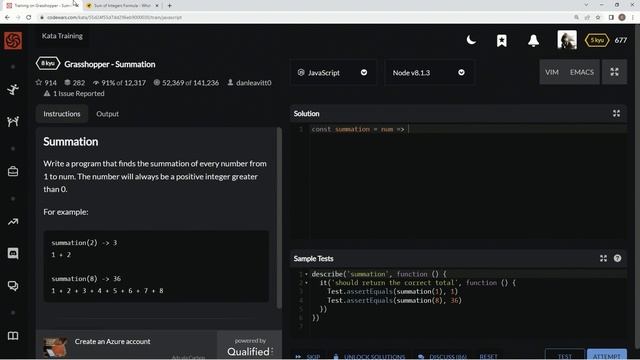Image resolution: width=640 pixels, height=360 pixels.
Task: Click the summation(8) -> 36 example line
Action: pos(86,279)
